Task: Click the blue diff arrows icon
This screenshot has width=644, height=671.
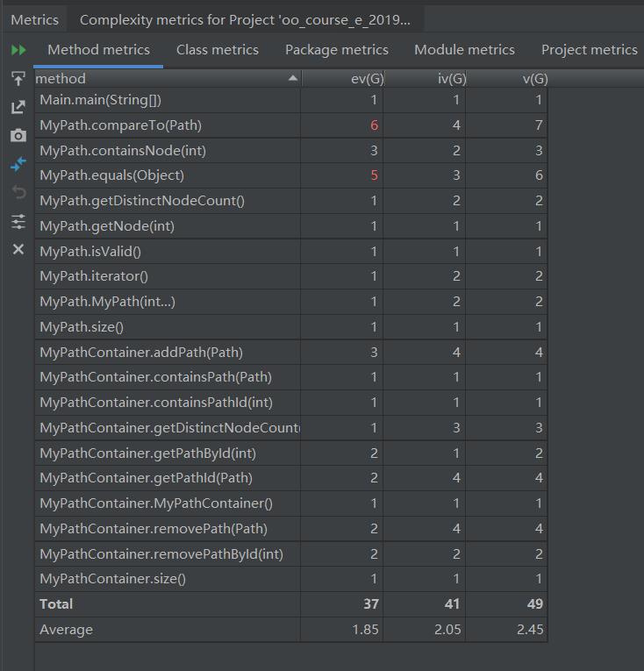Action: pos(18,164)
